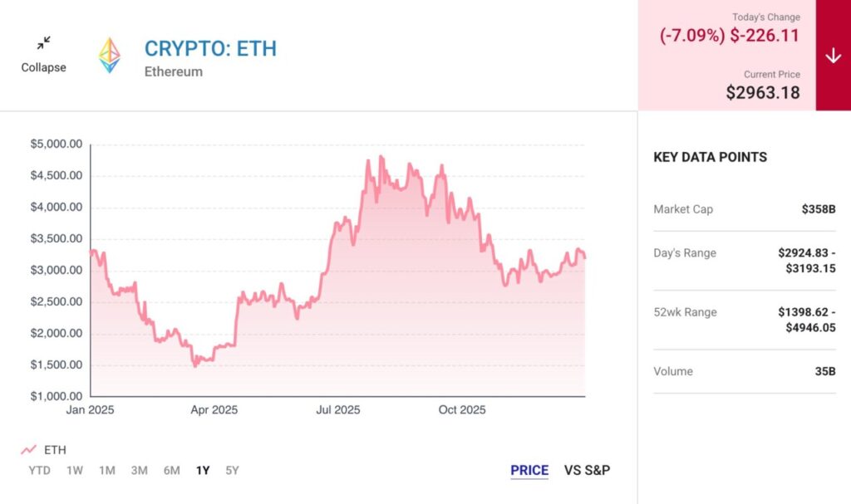Switch to the PRICE tab
This screenshot has width=851, height=504.
click(x=529, y=471)
